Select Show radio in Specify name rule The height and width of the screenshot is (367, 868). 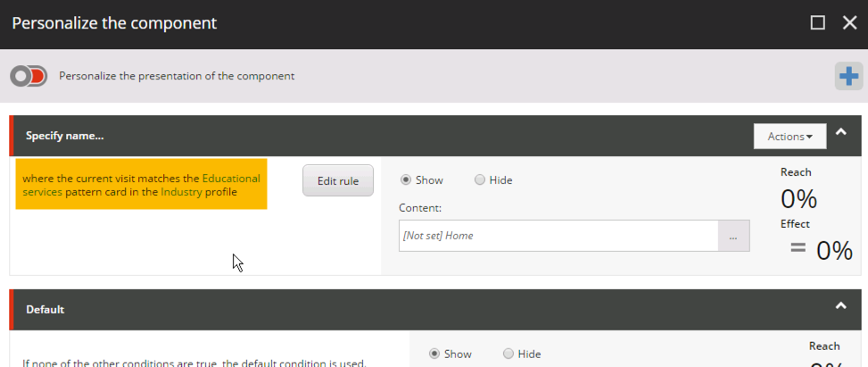click(x=406, y=180)
